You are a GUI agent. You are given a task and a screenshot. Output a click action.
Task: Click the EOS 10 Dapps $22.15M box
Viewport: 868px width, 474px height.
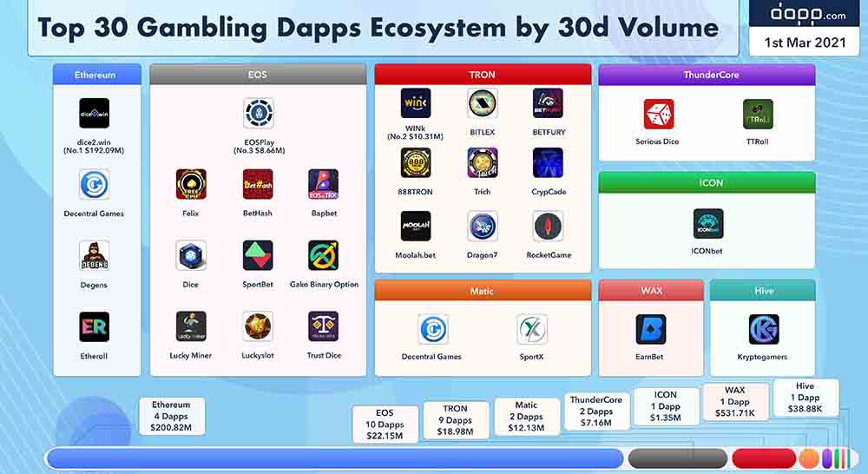click(385, 425)
